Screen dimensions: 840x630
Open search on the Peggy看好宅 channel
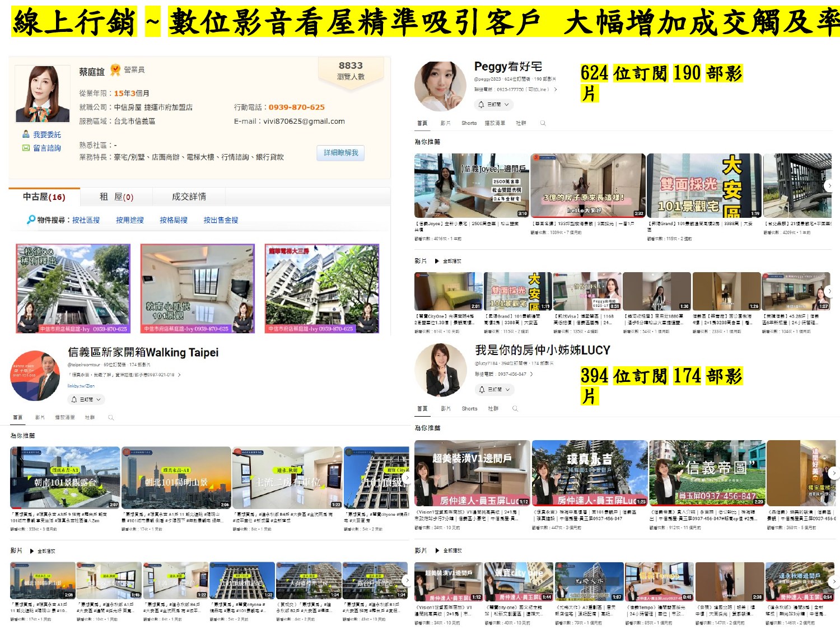(x=543, y=123)
